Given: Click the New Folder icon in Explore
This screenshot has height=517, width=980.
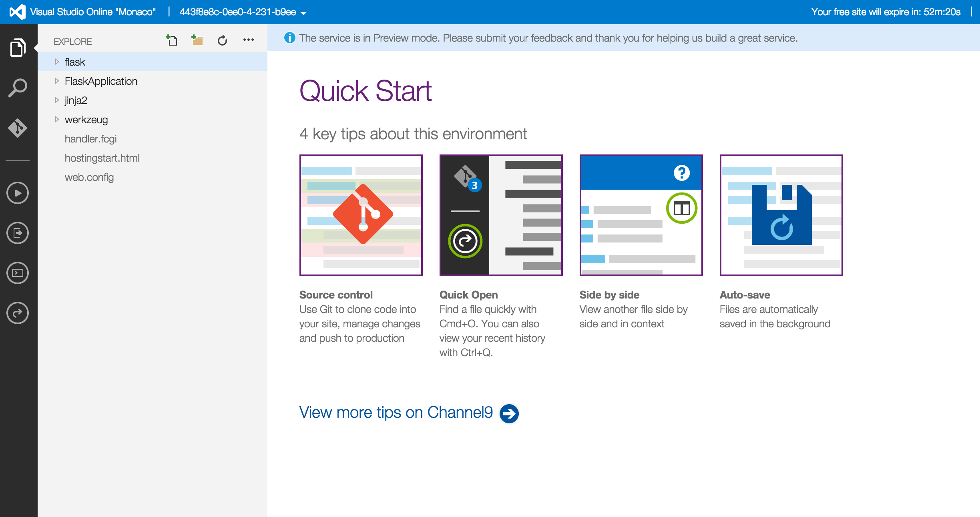Looking at the screenshot, I should coord(197,40).
